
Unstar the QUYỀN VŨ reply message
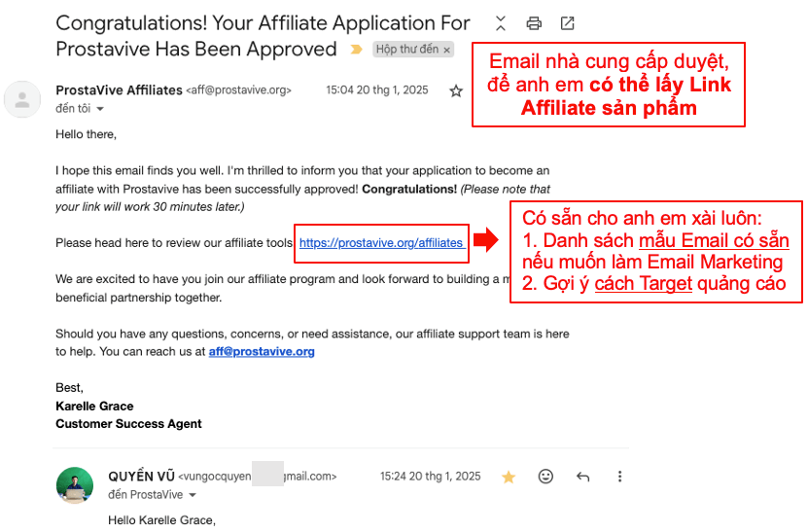(x=509, y=477)
